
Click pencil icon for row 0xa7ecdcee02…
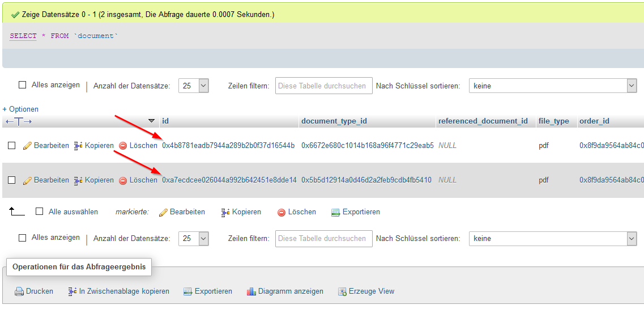(x=27, y=180)
